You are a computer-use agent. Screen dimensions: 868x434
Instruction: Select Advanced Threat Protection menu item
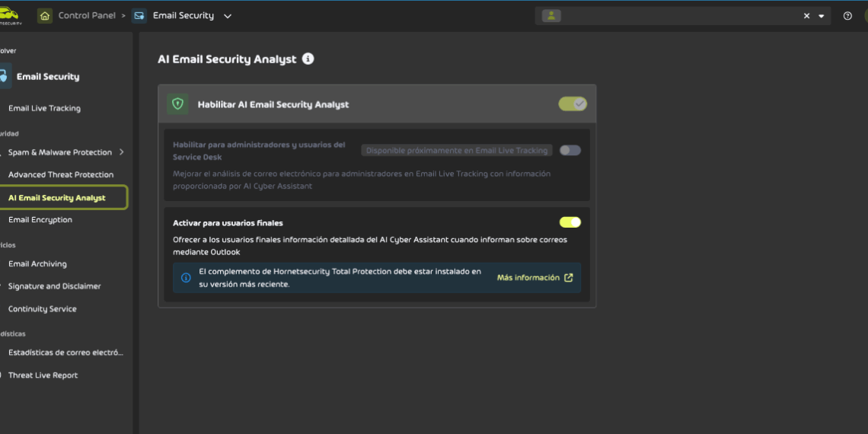pos(61,174)
